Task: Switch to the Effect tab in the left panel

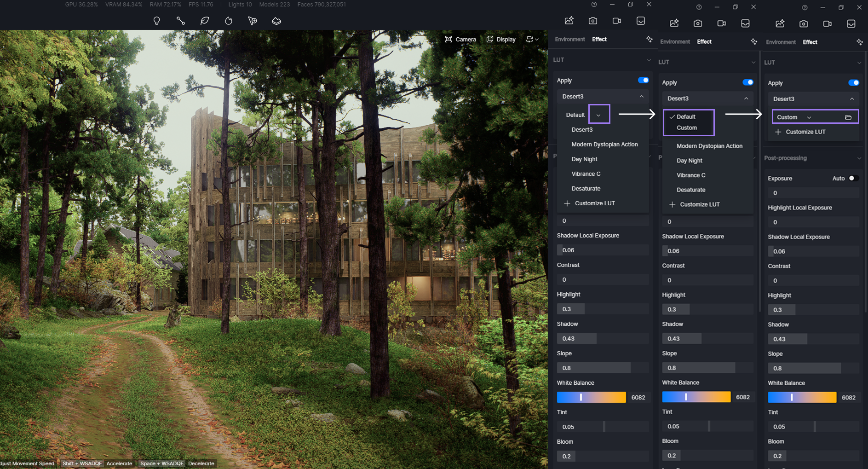Action: coord(599,39)
